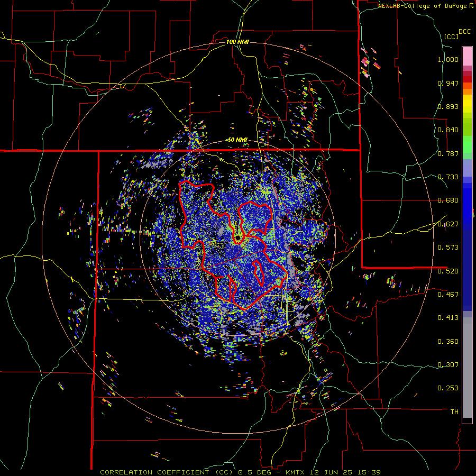Click the KMTX 12 JUN 25 15:39 timestamp
Image resolution: width=476 pixels, height=476 pixels.
(x=333, y=472)
